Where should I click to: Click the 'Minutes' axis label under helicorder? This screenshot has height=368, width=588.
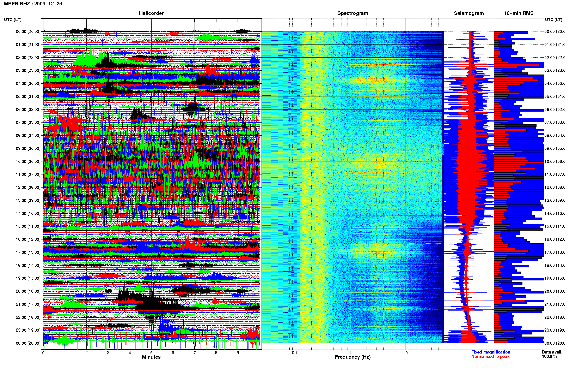pos(151,357)
